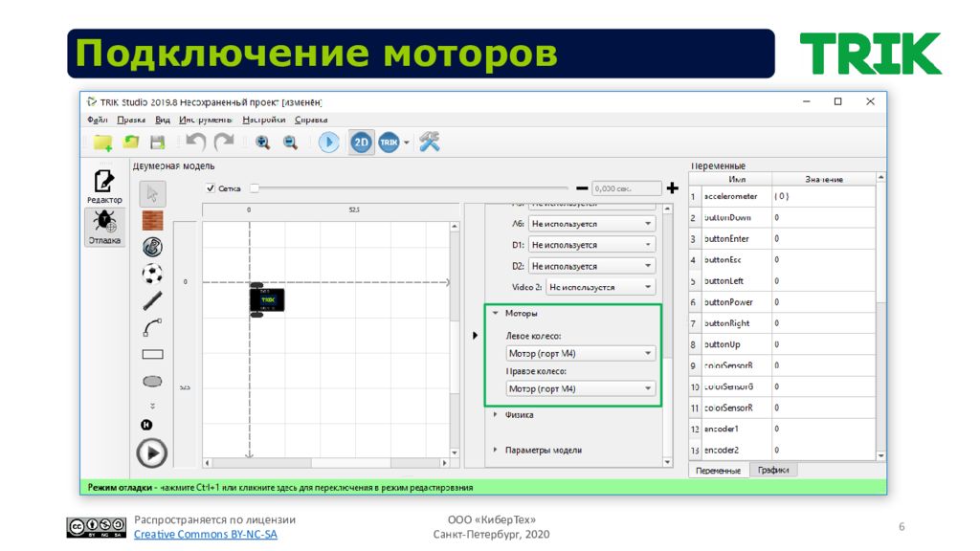Save project with the floppy disk icon

click(x=158, y=143)
